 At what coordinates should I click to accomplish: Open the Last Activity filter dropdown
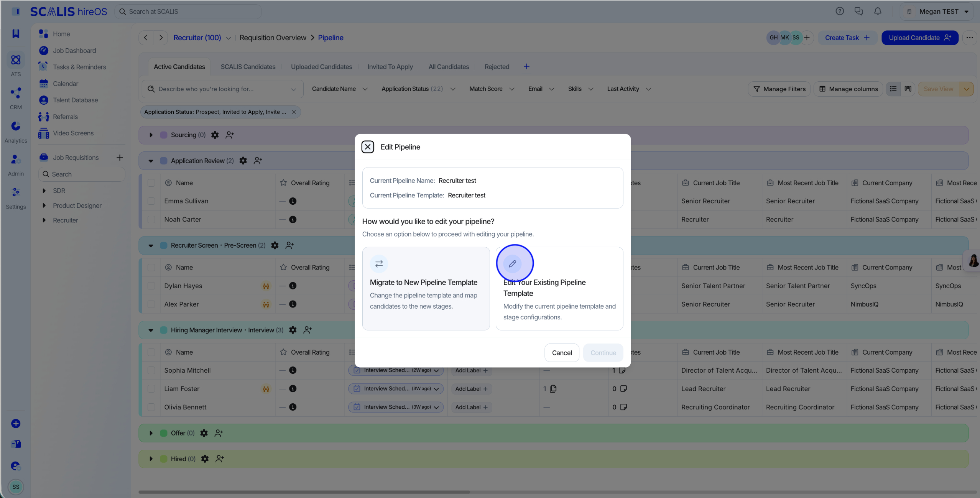point(629,89)
